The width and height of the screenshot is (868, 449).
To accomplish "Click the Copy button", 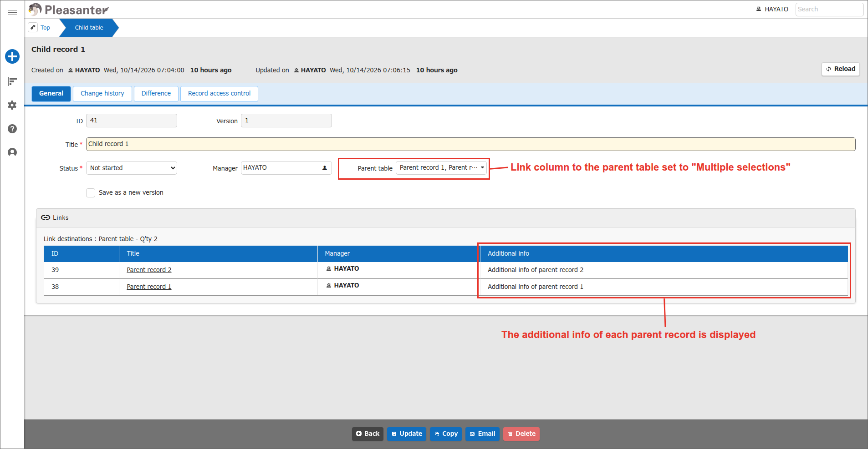I will (446, 434).
